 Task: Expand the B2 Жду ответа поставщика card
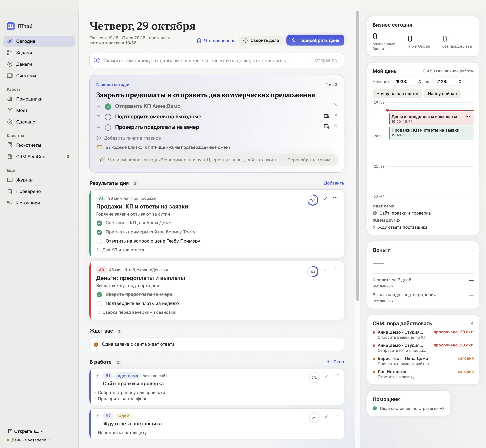(97, 416)
